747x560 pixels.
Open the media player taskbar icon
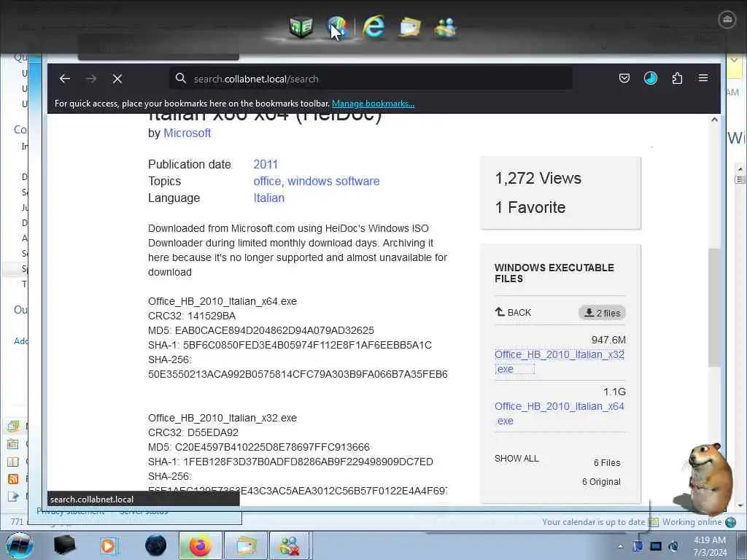(x=109, y=545)
